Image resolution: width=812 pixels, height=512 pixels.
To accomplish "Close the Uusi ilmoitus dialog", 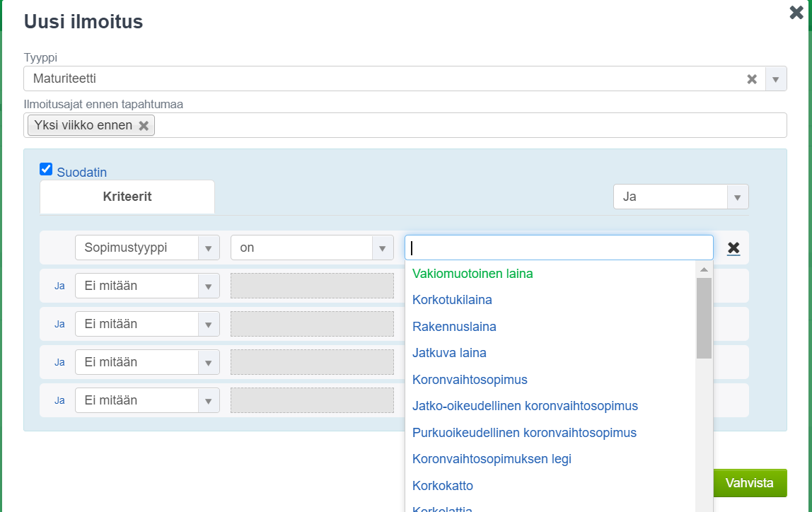I will coord(796,12).
